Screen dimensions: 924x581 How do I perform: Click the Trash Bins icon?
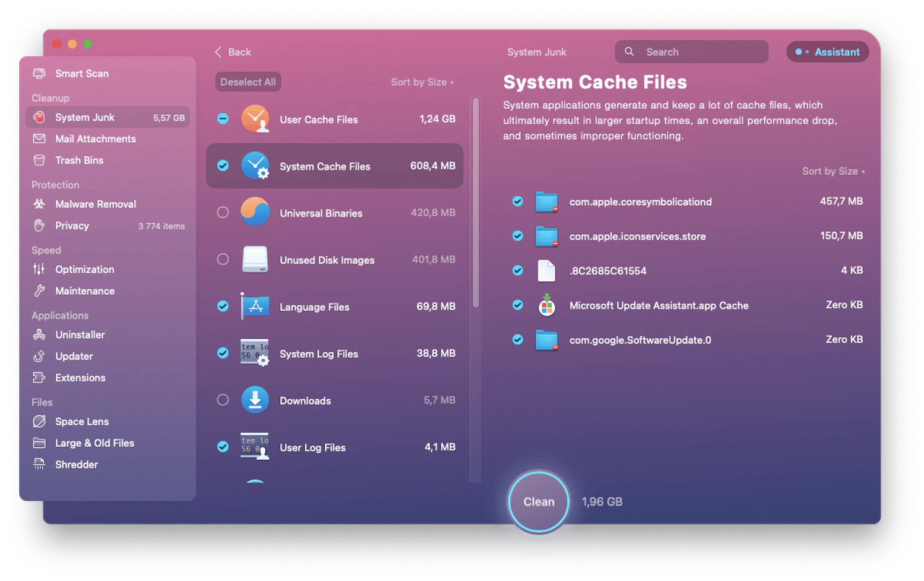click(39, 161)
